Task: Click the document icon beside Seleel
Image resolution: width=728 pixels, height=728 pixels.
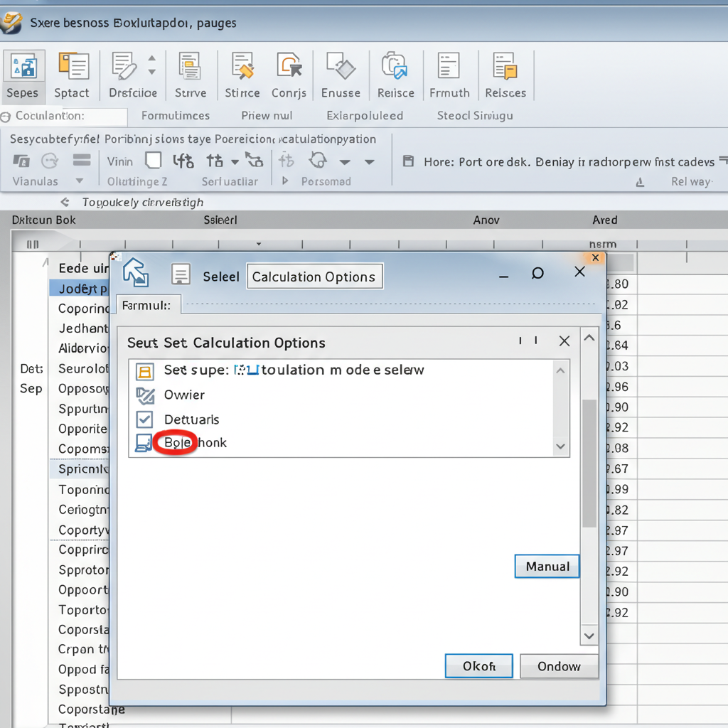Action: (x=181, y=274)
